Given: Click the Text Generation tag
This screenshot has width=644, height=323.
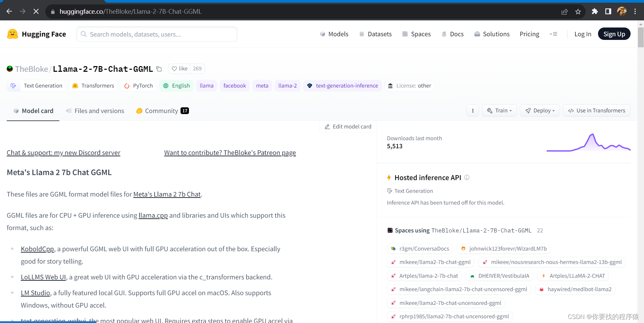Looking at the screenshot, I should [x=37, y=86].
